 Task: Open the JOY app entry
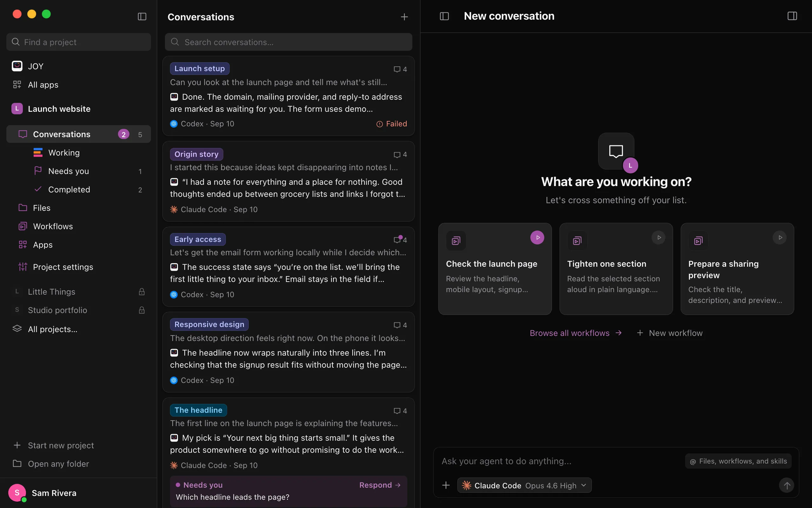tap(79, 66)
